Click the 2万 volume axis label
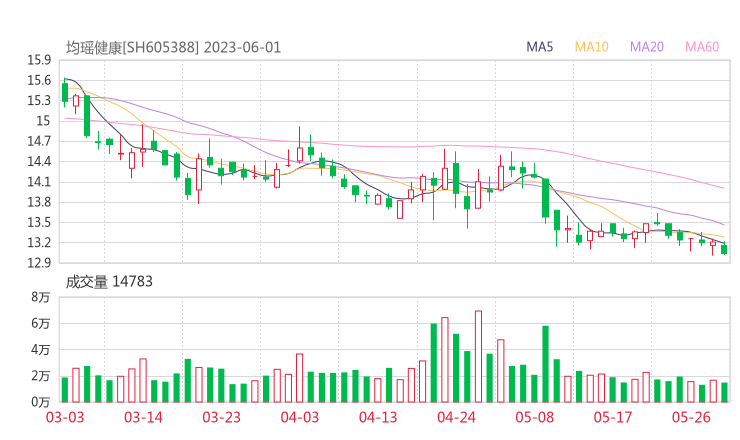The width and height of the screenshot is (740, 440). (41, 376)
